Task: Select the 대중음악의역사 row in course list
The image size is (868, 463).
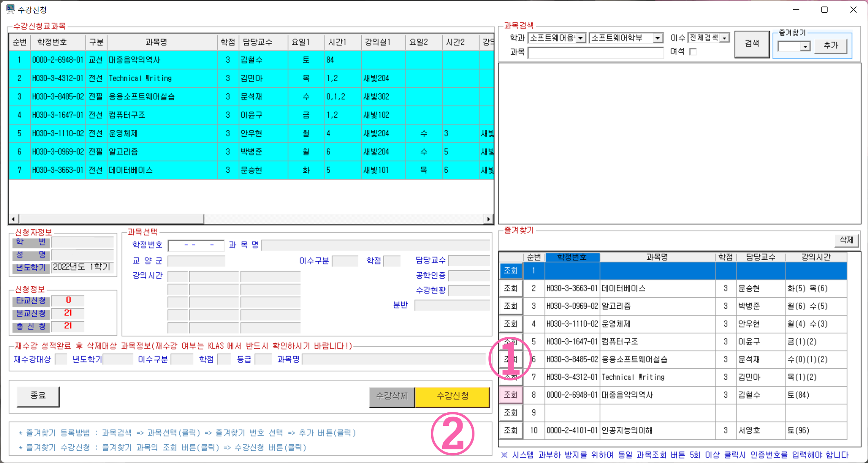Action: [x=251, y=60]
